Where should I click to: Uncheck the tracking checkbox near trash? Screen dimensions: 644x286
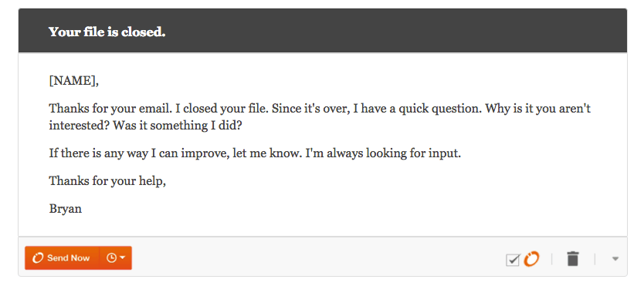(x=513, y=259)
